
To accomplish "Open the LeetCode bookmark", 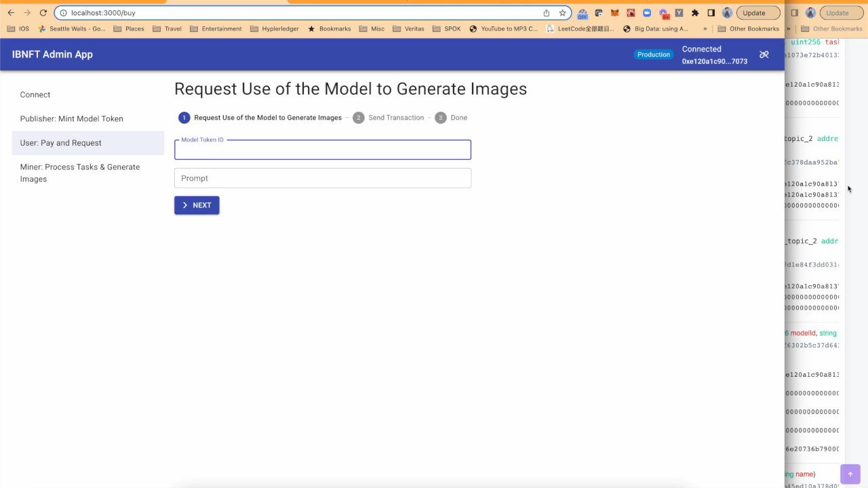I will click(x=580, y=28).
